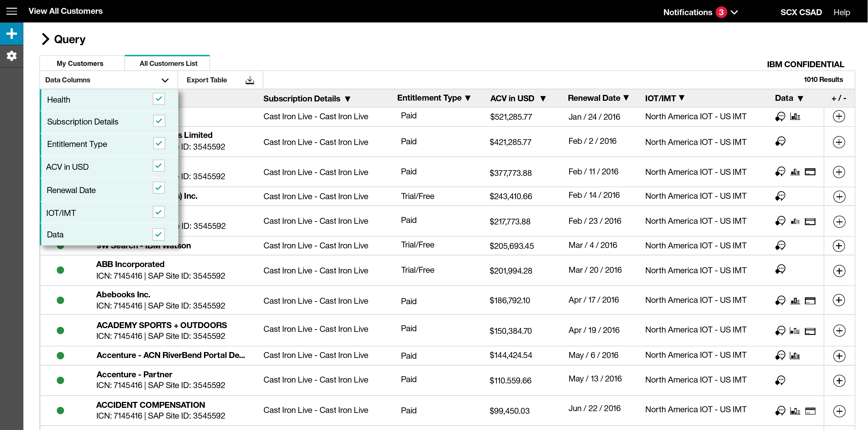Click bar chart icon in Abebooks row
The height and width of the screenshot is (430, 868).
tap(795, 301)
